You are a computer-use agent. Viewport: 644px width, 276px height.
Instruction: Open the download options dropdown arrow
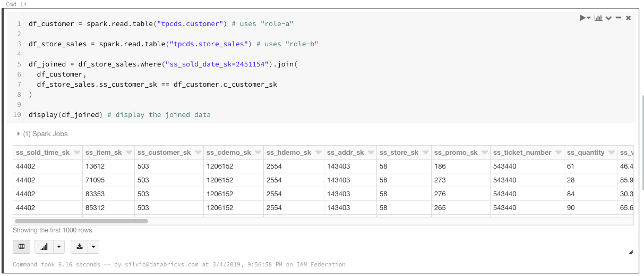pyautogui.click(x=93, y=247)
